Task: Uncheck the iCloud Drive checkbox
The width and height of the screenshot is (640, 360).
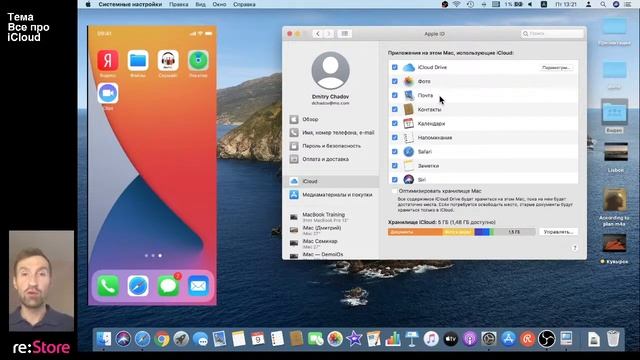Action: [395, 67]
